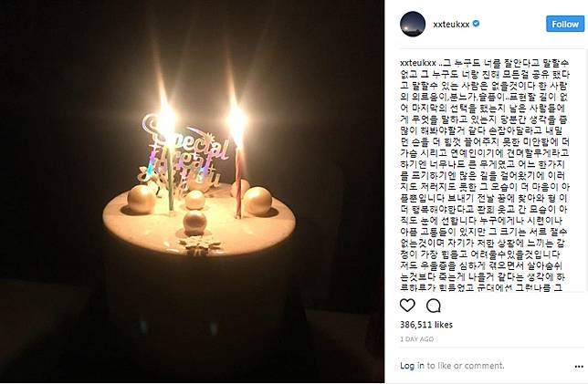Viewport: 588px width, 384px height.
Task: View the 386,511 likes list
Action: tap(426, 325)
